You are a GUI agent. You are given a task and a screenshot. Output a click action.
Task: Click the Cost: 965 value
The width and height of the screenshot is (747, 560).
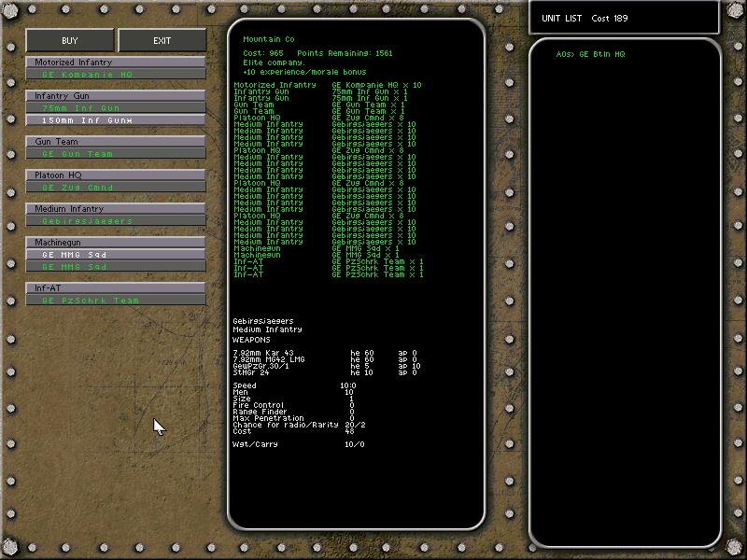263,53
